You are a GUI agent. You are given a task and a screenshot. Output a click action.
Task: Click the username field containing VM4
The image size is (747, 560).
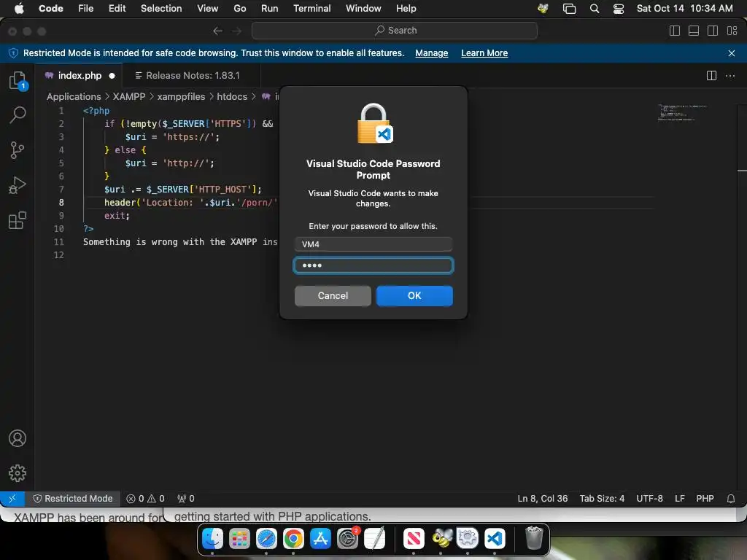tap(373, 244)
